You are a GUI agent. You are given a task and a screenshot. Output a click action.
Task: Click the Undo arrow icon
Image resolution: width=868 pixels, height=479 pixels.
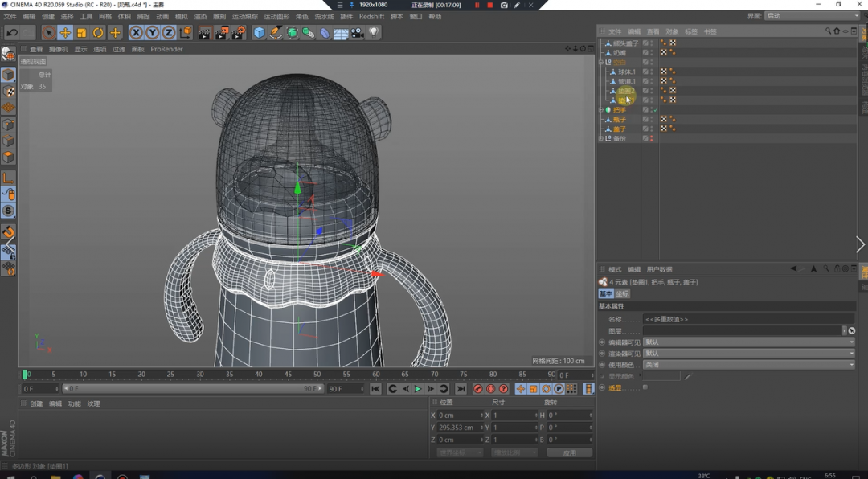tap(12, 33)
